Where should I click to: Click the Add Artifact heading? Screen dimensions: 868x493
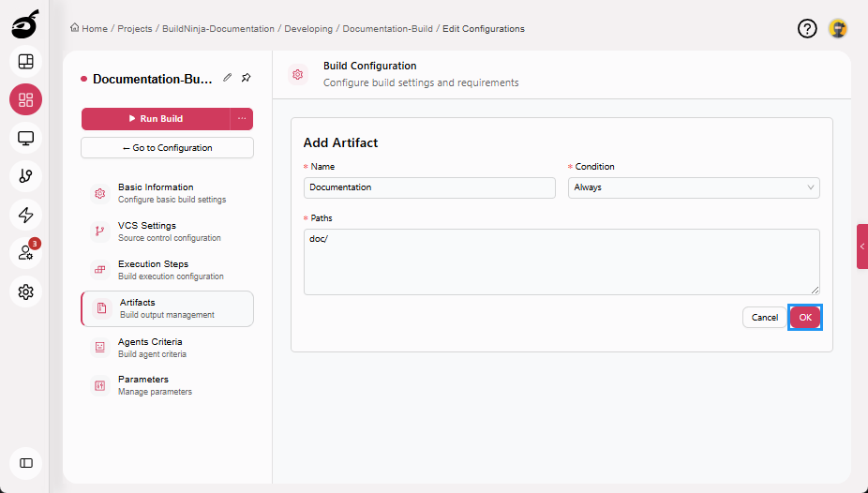[x=340, y=142]
